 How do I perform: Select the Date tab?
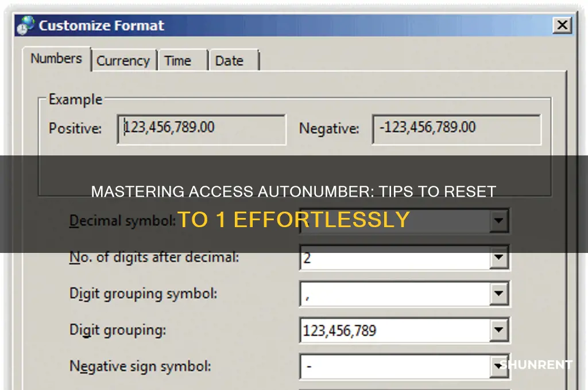click(234, 60)
